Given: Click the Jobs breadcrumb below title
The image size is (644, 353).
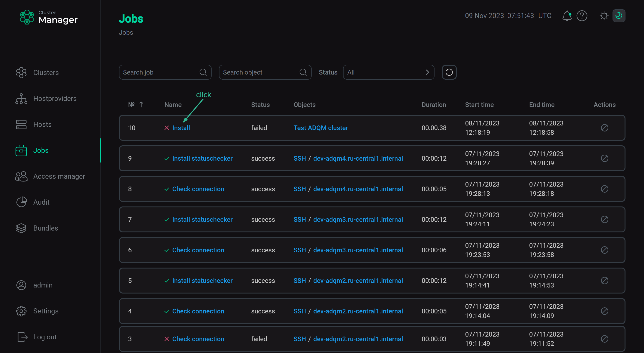Looking at the screenshot, I should coord(126,32).
